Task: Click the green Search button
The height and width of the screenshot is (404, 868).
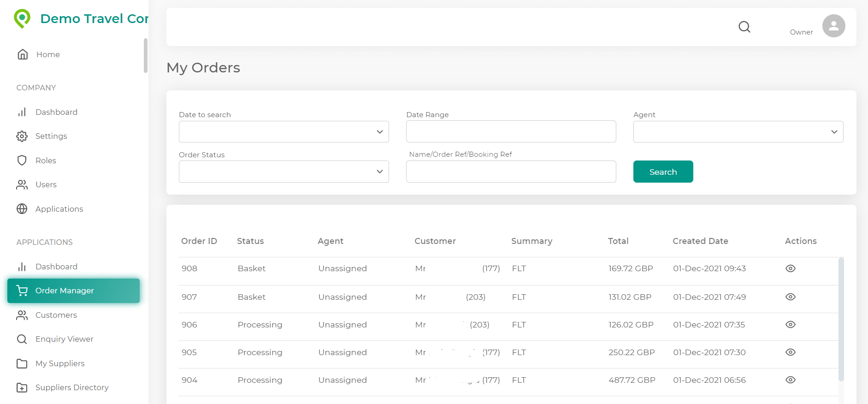Action: click(x=663, y=172)
